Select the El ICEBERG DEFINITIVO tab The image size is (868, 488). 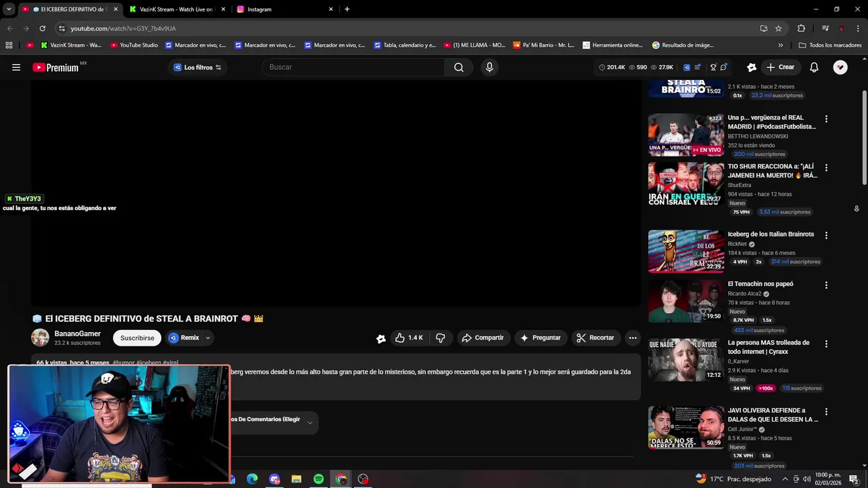[69, 9]
